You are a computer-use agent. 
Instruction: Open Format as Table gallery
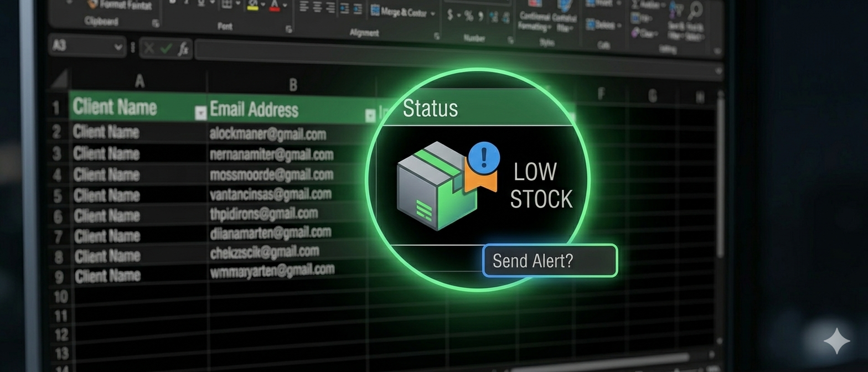tap(565, 17)
